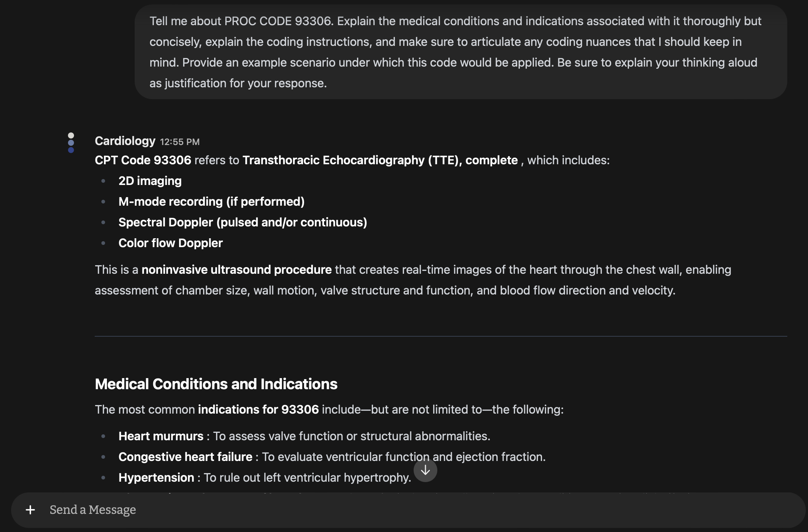Click the Cardiology model avatar dots
Screen dimensions: 808x532
point(71,143)
